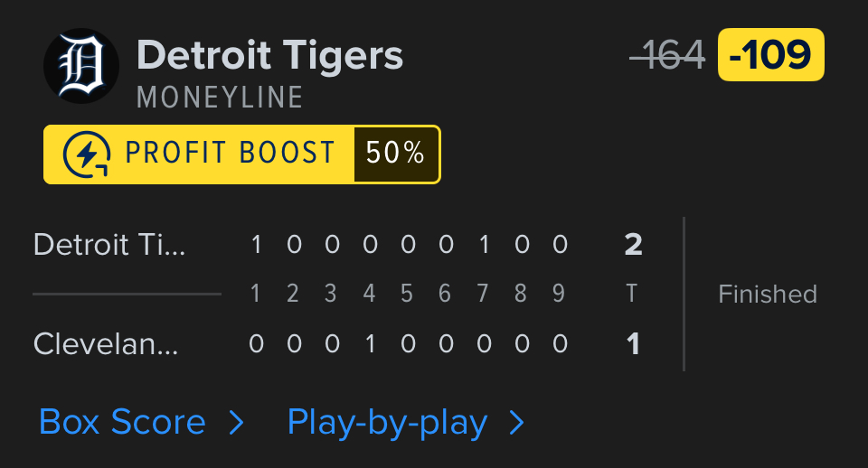Click Cleveland's run in the 4th inning
The image size is (868, 468).
click(x=370, y=344)
